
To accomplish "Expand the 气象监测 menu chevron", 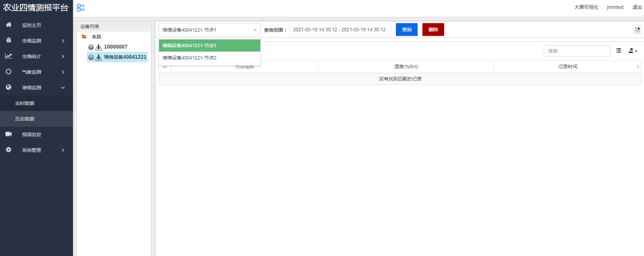I will [x=63, y=72].
